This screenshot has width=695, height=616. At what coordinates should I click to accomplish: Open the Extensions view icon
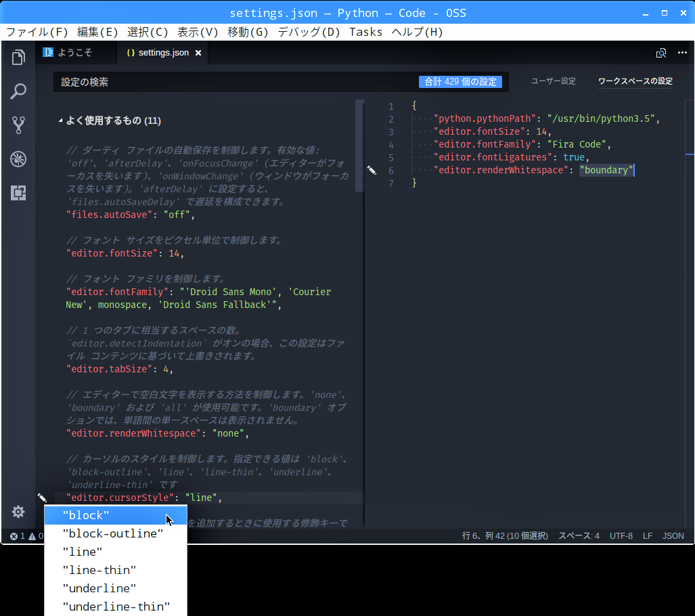click(18, 193)
